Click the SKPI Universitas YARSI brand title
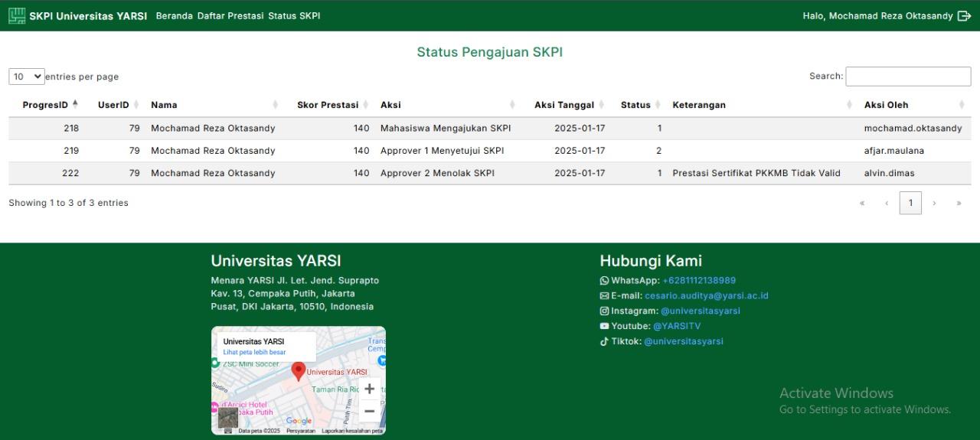This screenshot has height=440, width=980. point(88,16)
